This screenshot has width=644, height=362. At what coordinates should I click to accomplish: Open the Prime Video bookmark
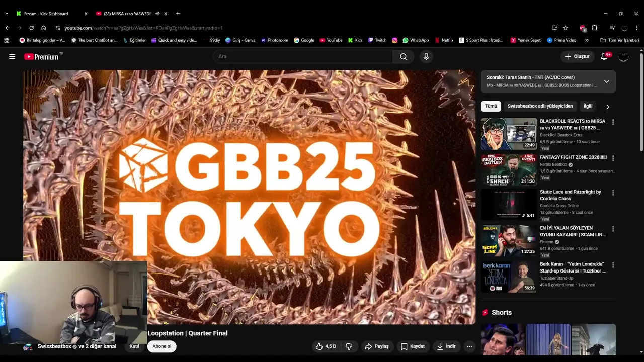click(561, 40)
